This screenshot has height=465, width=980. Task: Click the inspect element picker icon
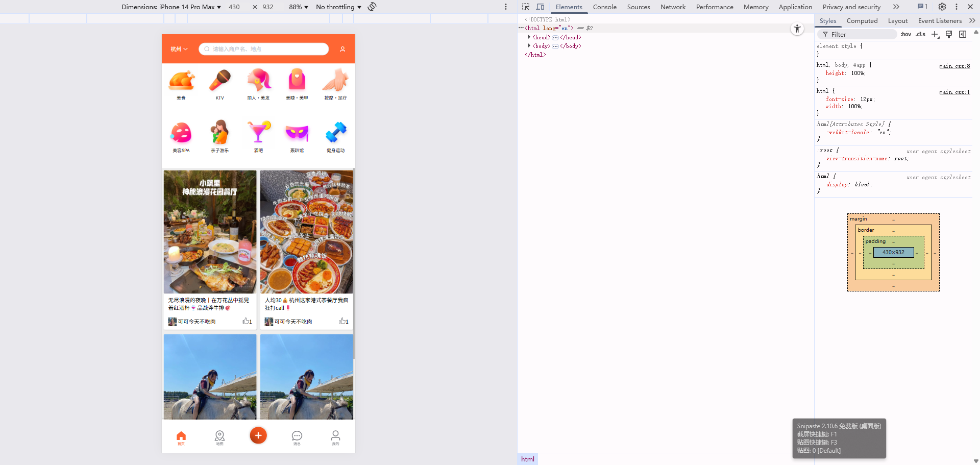click(x=526, y=7)
